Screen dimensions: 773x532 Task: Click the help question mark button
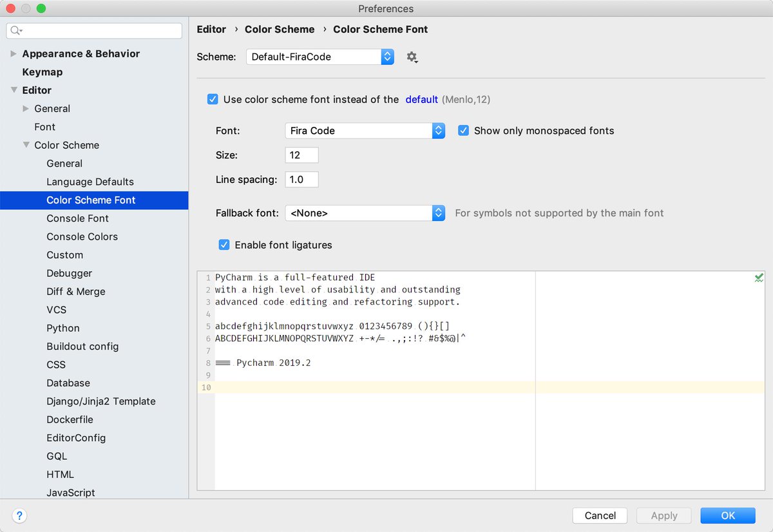[x=19, y=515]
